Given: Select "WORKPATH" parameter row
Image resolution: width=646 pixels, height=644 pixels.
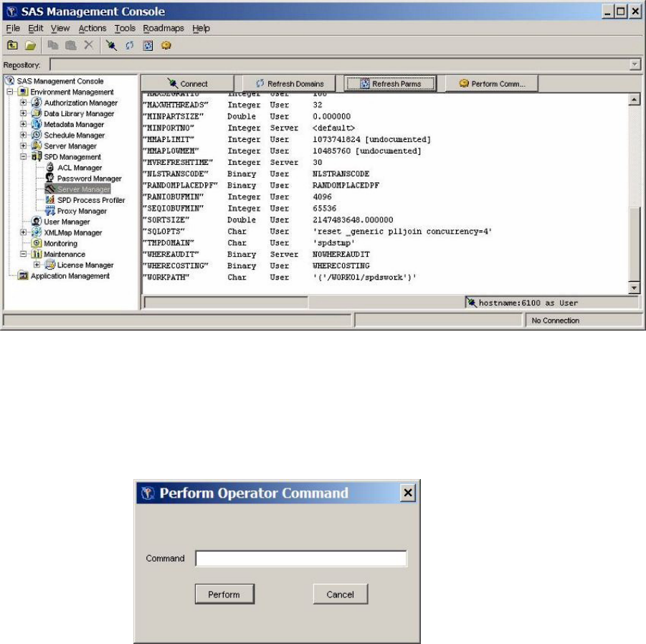Looking at the screenshot, I should click(x=280, y=278).
